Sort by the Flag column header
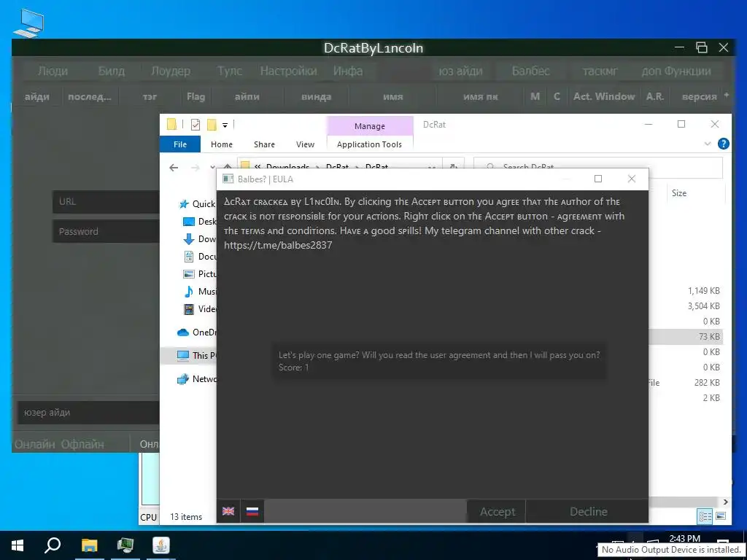The width and height of the screenshot is (747, 560). click(196, 97)
